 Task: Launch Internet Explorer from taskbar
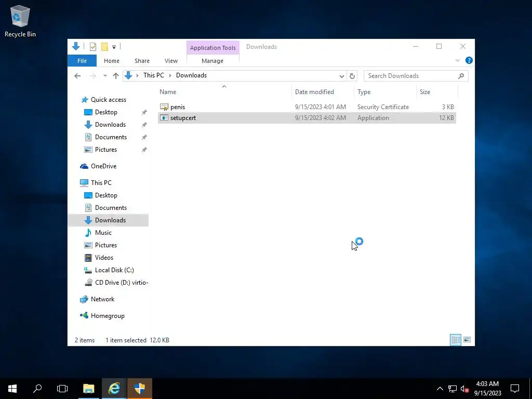pos(114,389)
